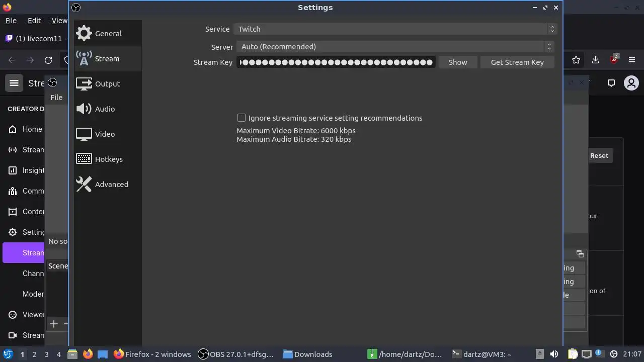Reload the Firefox page
This screenshot has height=362, width=644.
pyautogui.click(x=48, y=60)
